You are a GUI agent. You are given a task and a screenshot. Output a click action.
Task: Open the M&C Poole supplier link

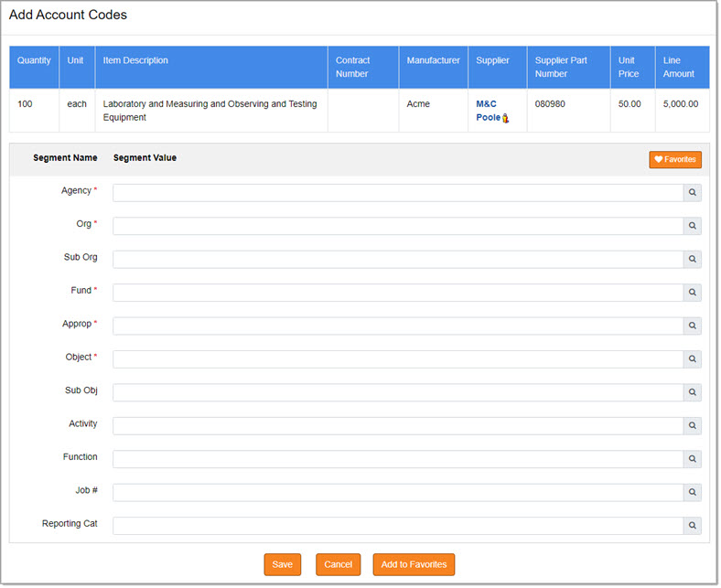coord(488,111)
